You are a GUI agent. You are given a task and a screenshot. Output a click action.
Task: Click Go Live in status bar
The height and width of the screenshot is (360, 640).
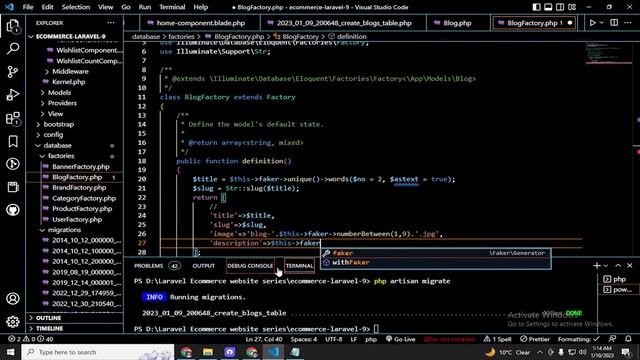coord(400,339)
